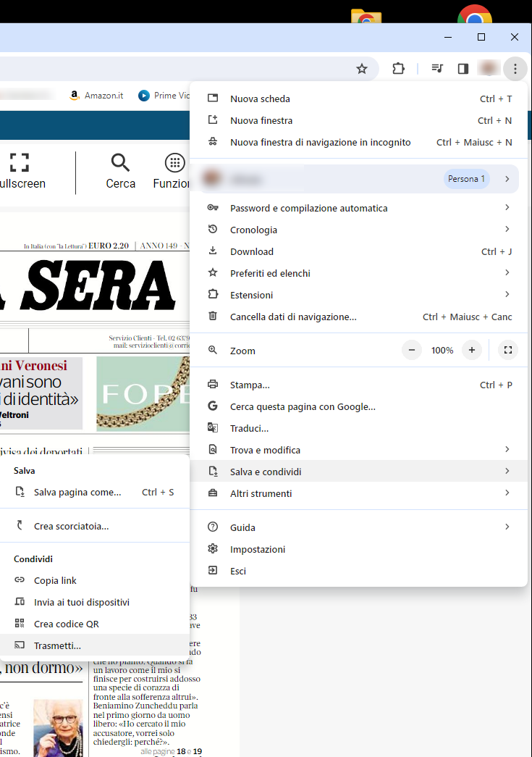Open Impostazioni from Chrome menu
Image resolution: width=532 pixels, height=757 pixels.
coord(258,549)
